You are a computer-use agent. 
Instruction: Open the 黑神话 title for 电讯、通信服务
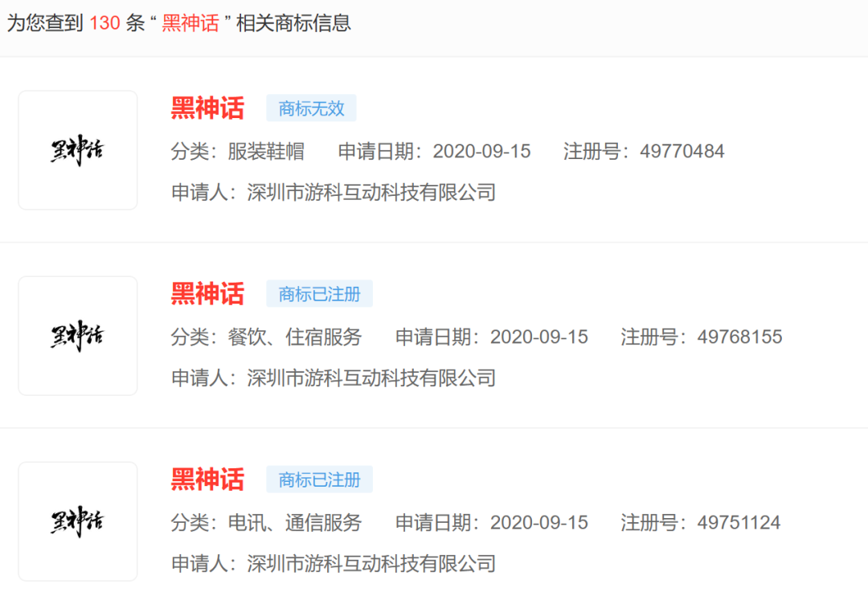tap(207, 480)
